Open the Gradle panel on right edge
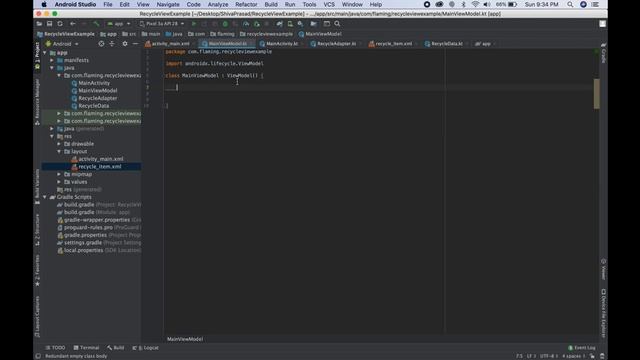 tap(603, 53)
